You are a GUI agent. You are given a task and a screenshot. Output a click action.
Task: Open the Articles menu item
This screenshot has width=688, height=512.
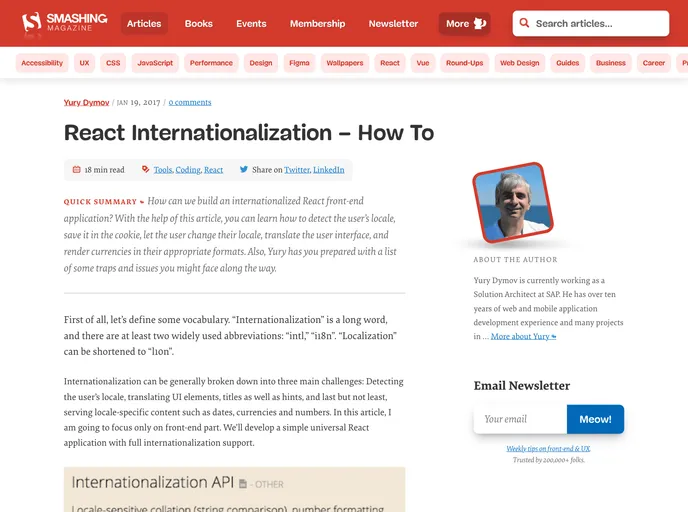144,24
